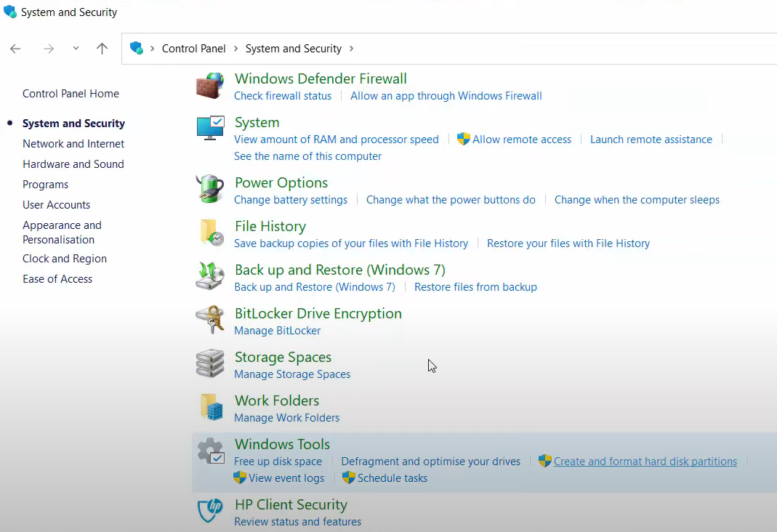The height and width of the screenshot is (532, 777).
Task: Open the Work Folders icon
Action: click(210, 408)
